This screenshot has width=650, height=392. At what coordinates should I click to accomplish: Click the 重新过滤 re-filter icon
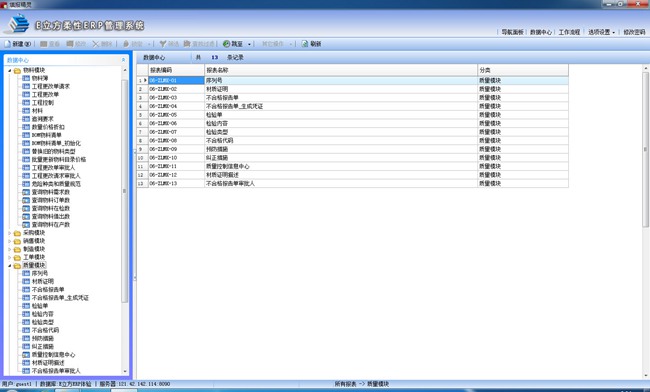187,44
